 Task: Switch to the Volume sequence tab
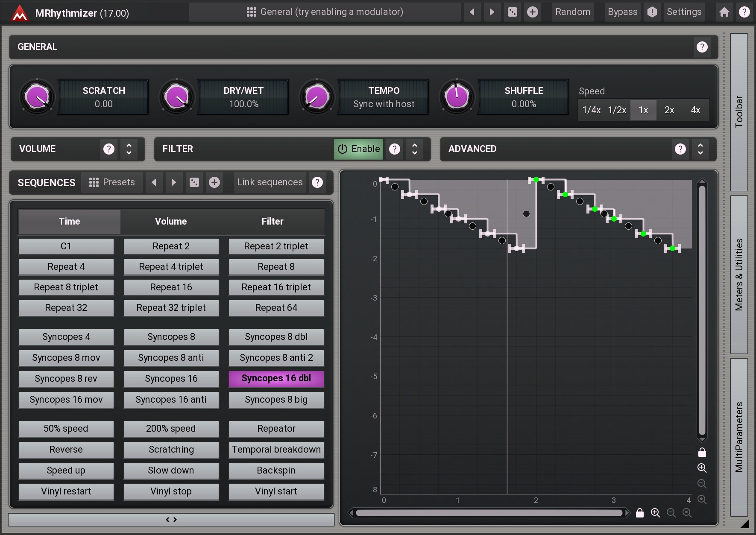pos(171,221)
